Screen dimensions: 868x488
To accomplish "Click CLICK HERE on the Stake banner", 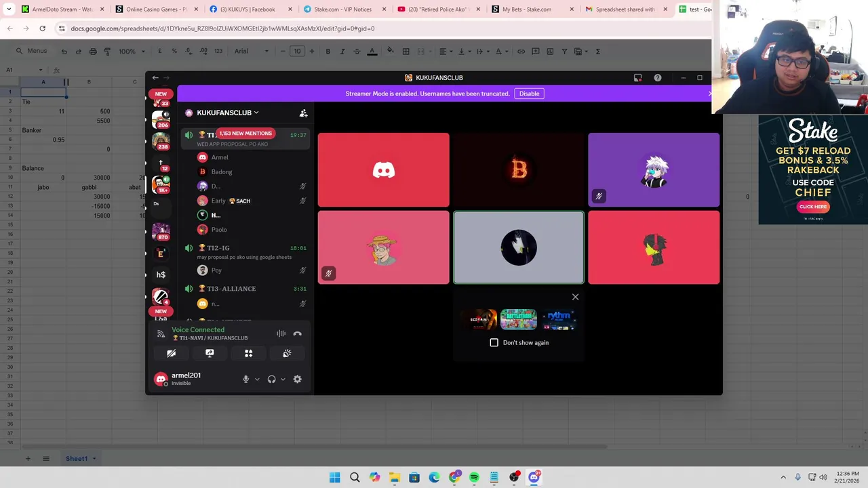I will 813,207.
